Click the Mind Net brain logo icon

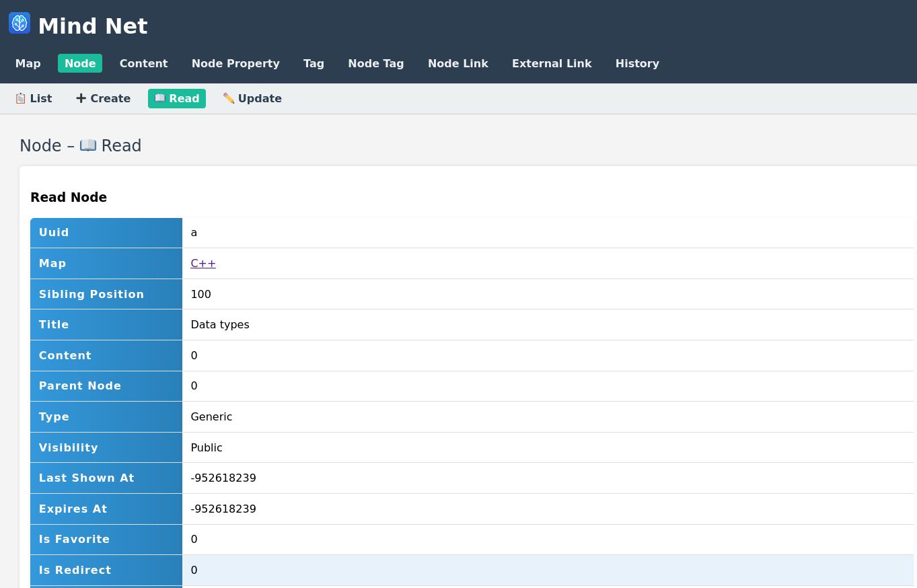tap(20, 23)
